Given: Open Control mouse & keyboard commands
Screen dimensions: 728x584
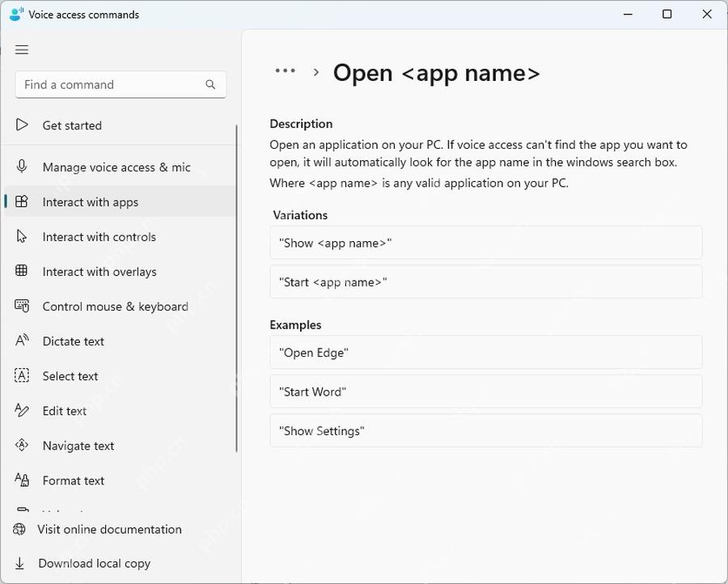Looking at the screenshot, I should (121, 307).
